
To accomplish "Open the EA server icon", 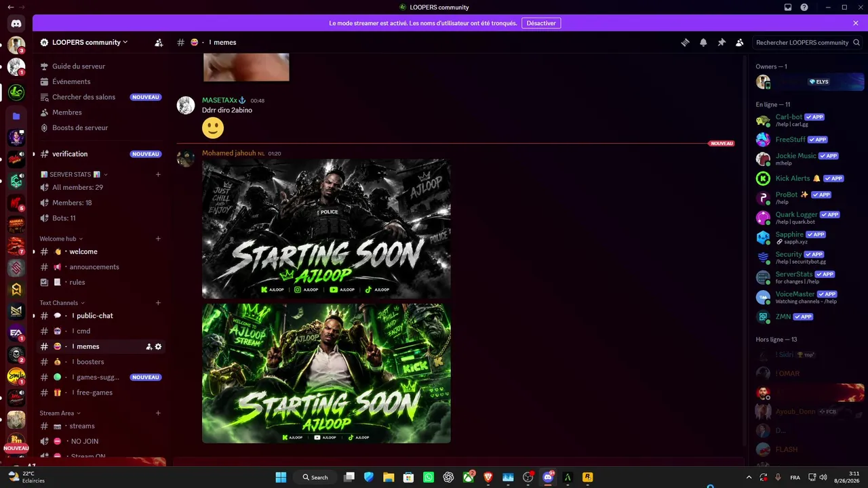I will click(16, 333).
